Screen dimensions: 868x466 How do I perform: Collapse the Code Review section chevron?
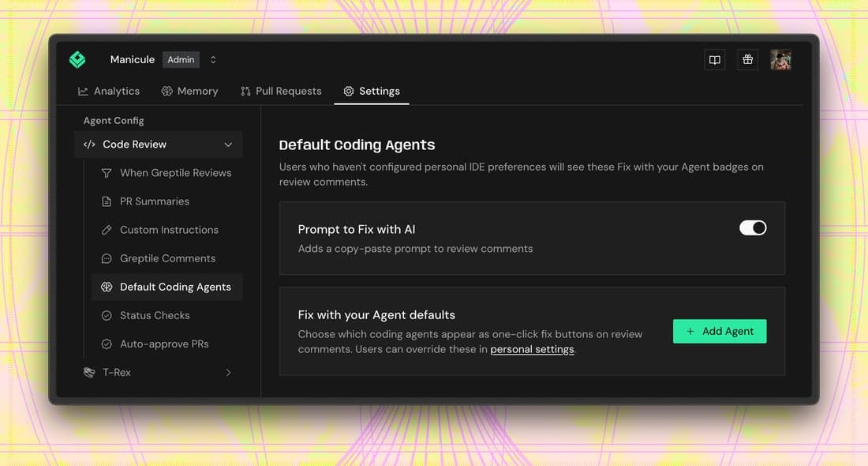(x=228, y=145)
